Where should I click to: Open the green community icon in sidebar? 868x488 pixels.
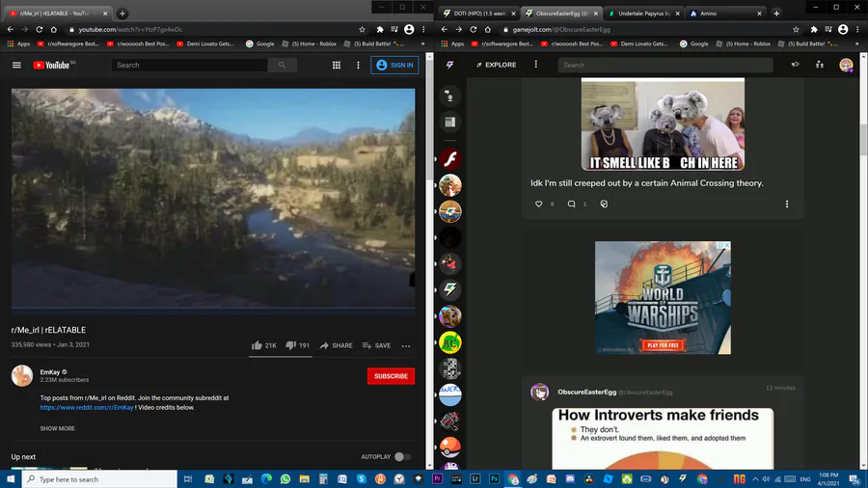coord(450,342)
